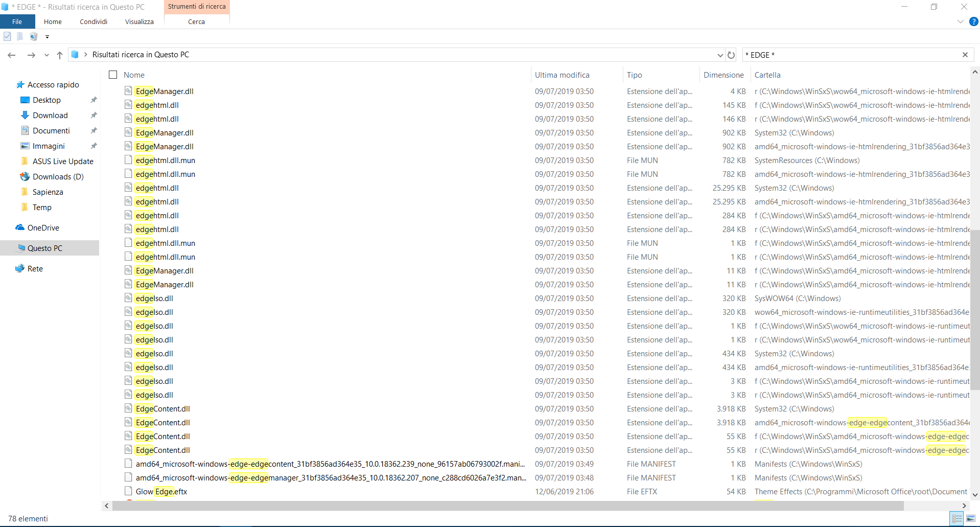Click the Downloads (D) drive icon
980x527 pixels.
25,176
